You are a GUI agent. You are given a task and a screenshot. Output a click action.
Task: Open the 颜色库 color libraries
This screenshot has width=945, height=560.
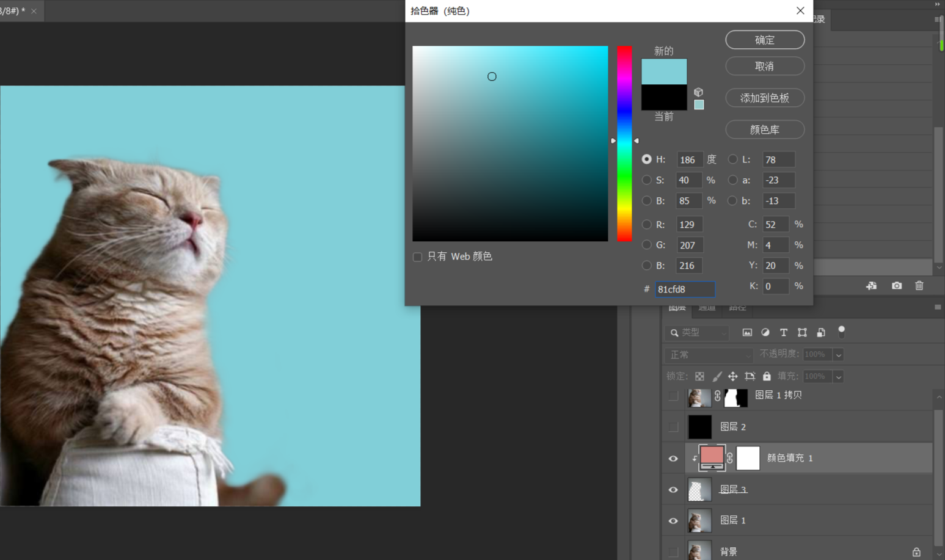click(765, 129)
